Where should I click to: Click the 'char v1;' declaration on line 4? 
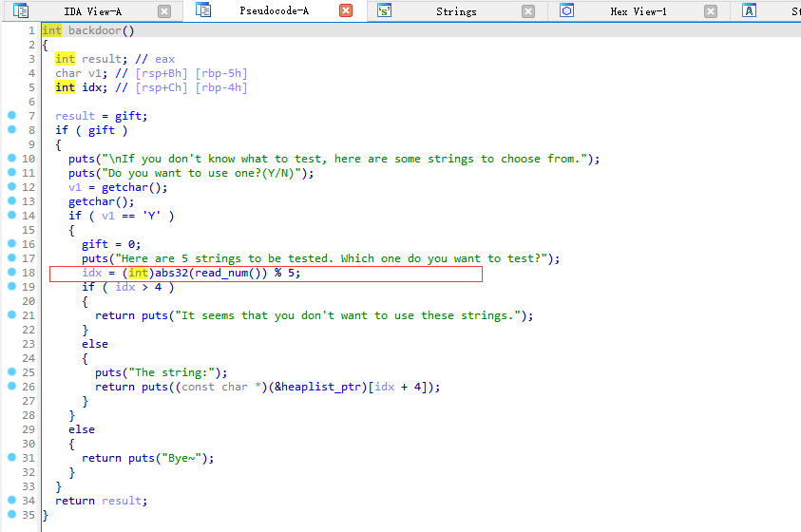click(81, 73)
